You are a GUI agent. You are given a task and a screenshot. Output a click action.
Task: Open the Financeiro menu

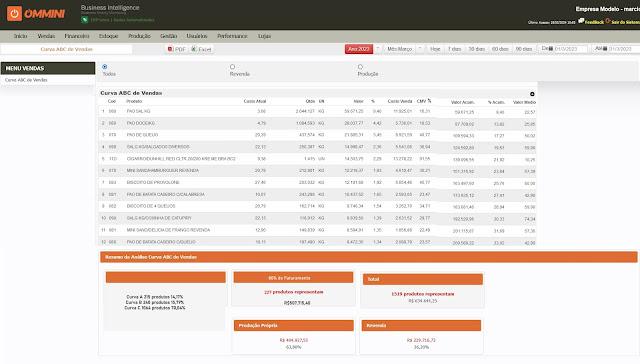[x=77, y=36]
